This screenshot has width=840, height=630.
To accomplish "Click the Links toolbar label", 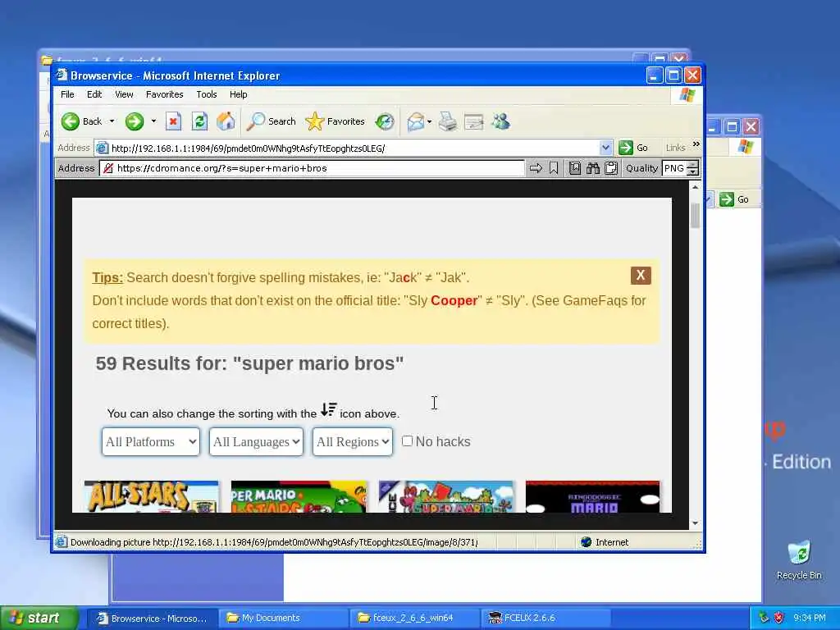I will (x=676, y=148).
